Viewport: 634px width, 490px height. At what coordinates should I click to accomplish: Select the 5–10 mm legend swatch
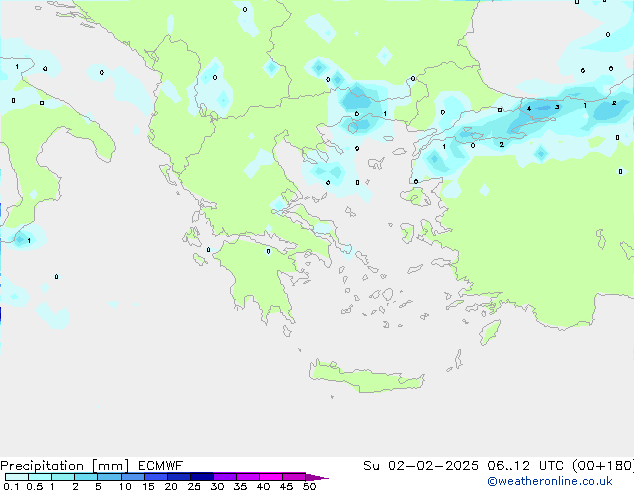[x=109, y=477]
